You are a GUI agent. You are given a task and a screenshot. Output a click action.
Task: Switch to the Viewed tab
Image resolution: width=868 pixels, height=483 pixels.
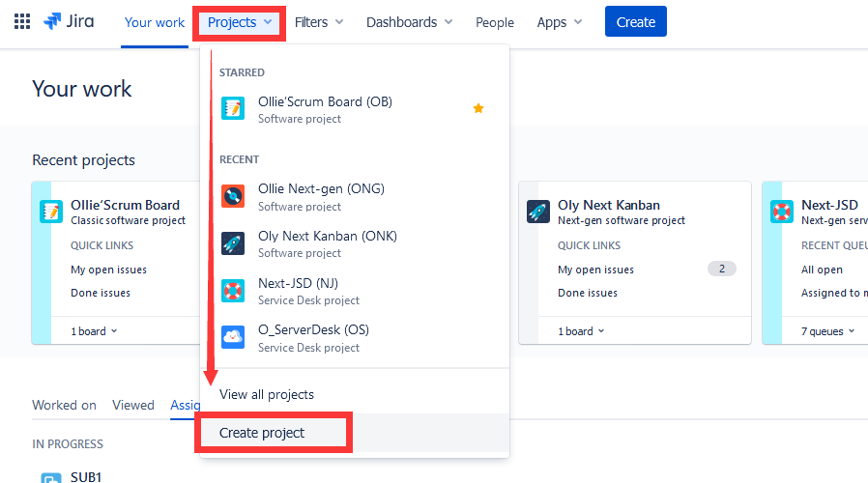[x=132, y=405]
